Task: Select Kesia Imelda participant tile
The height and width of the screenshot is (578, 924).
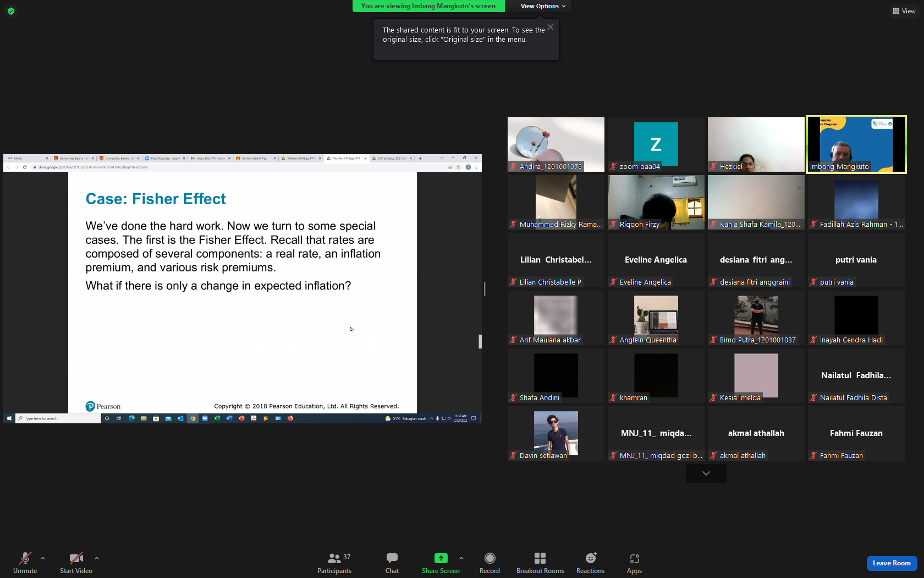Action: tap(756, 375)
